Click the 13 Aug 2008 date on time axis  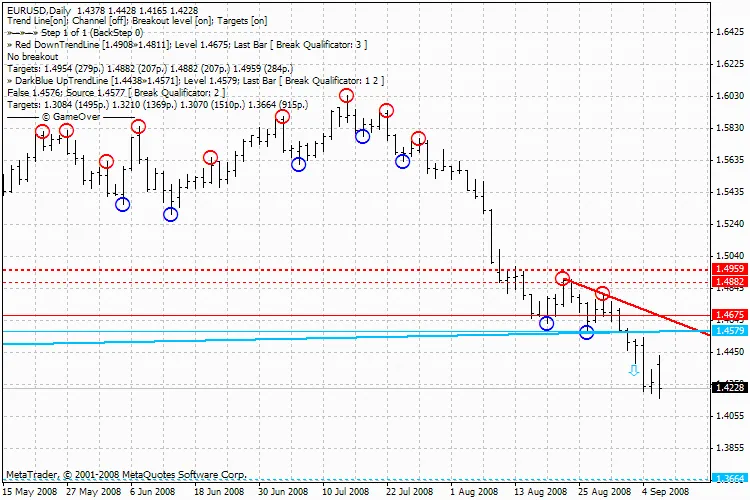click(532, 492)
